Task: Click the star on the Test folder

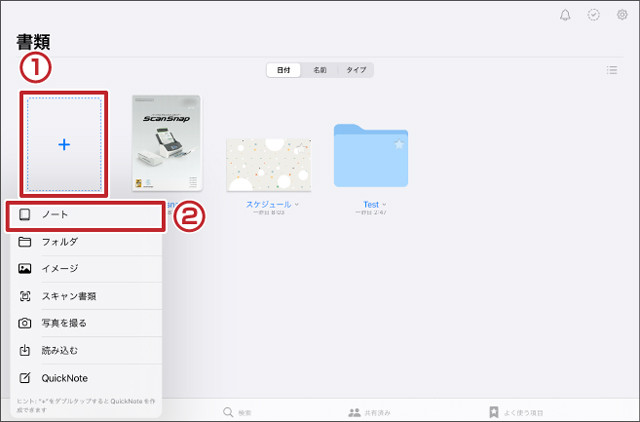Action: 399,145
